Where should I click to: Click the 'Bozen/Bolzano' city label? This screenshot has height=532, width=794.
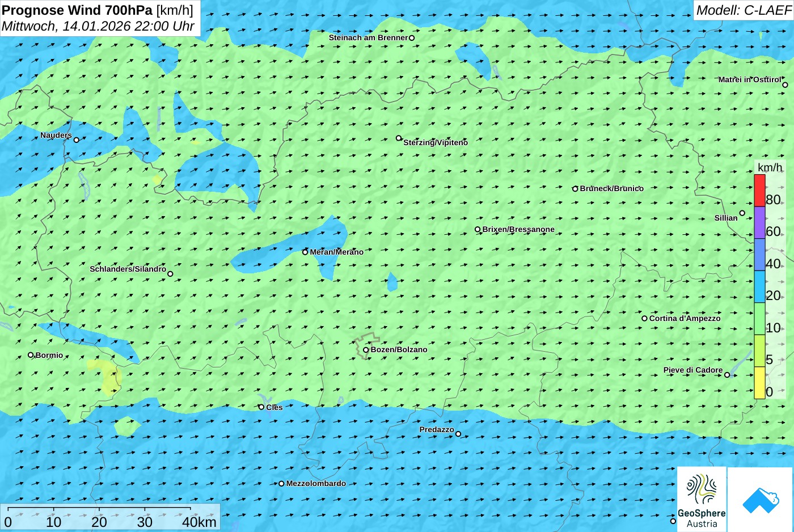click(x=399, y=349)
